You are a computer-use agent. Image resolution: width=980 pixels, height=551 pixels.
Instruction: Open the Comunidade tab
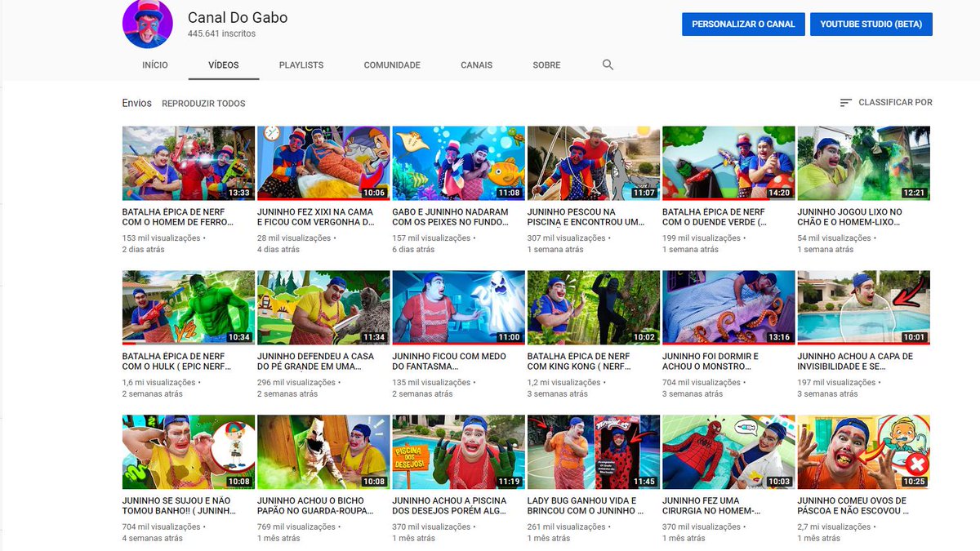[392, 65]
